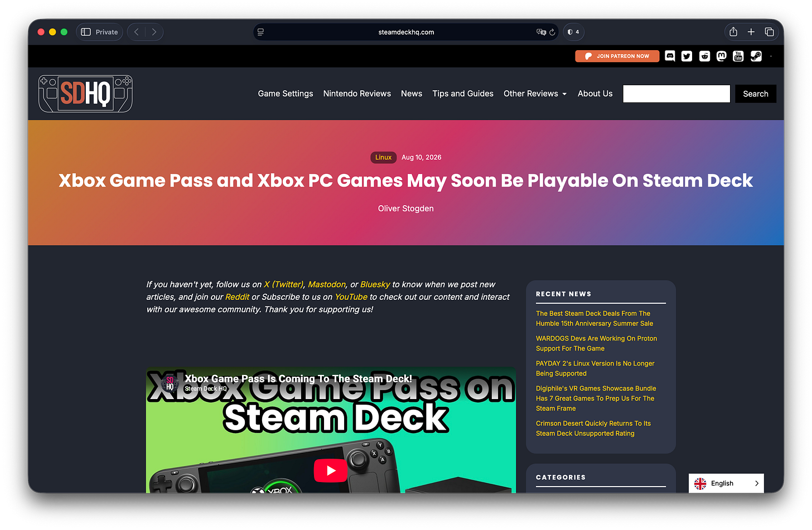Open author Oliver Stogden's page
812x530 pixels.
406,208
